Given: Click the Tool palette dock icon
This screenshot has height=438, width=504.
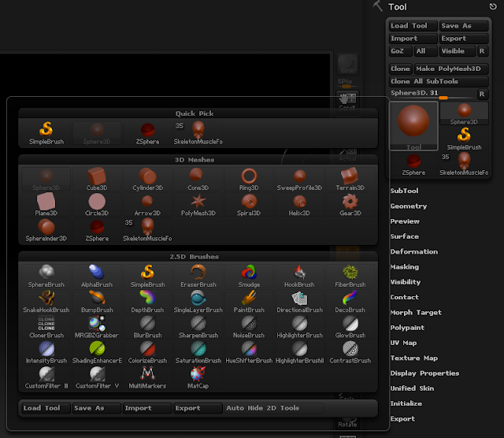Looking at the screenshot, I should pos(493,6).
